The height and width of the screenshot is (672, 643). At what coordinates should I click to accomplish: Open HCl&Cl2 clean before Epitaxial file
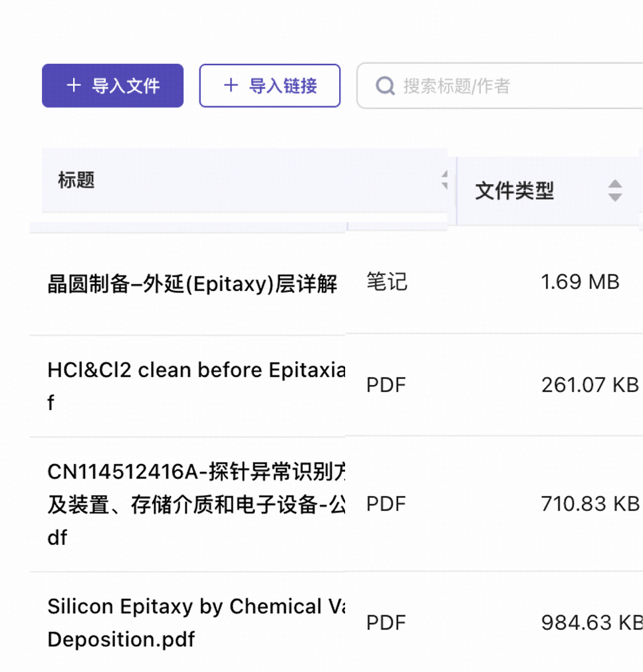pyautogui.click(x=196, y=386)
